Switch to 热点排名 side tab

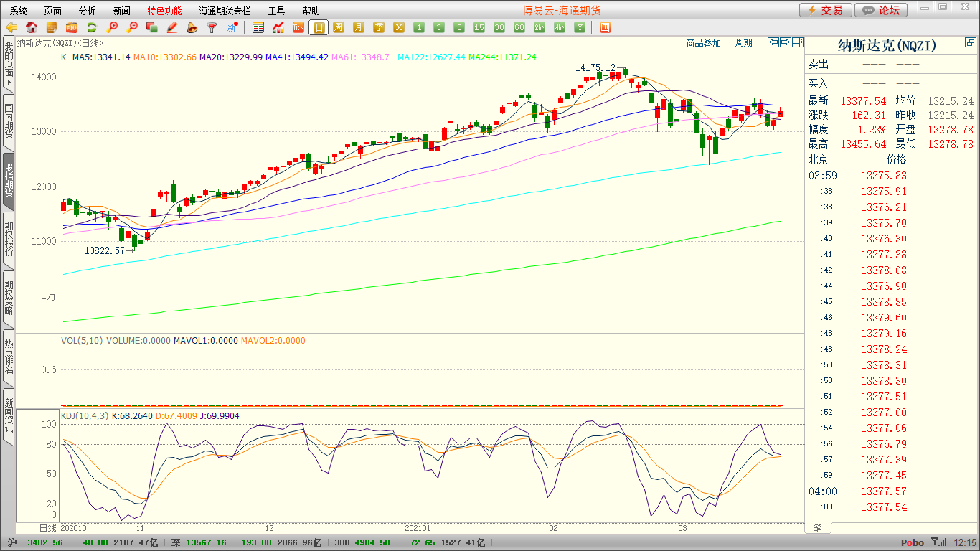[x=9, y=357]
